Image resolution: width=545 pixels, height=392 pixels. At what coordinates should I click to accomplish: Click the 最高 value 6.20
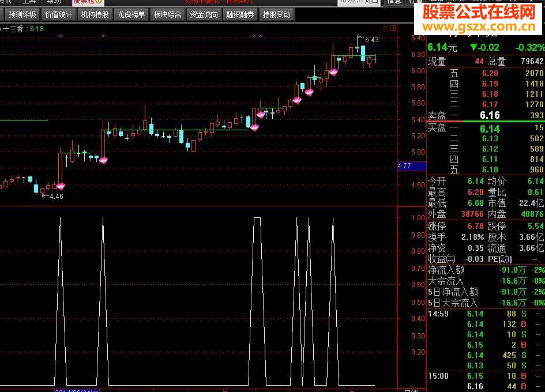coord(475,192)
